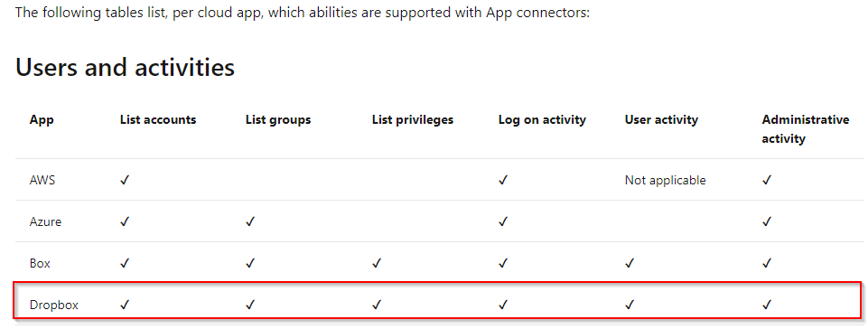The width and height of the screenshot is (868, 329).
Task: Click the Users and activities heading
Action: point(126,68)
